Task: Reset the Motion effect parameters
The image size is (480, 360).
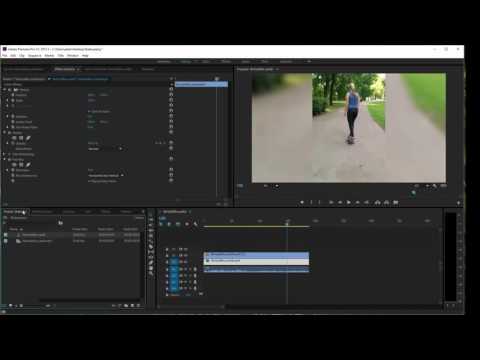Action: coord(171,90)
